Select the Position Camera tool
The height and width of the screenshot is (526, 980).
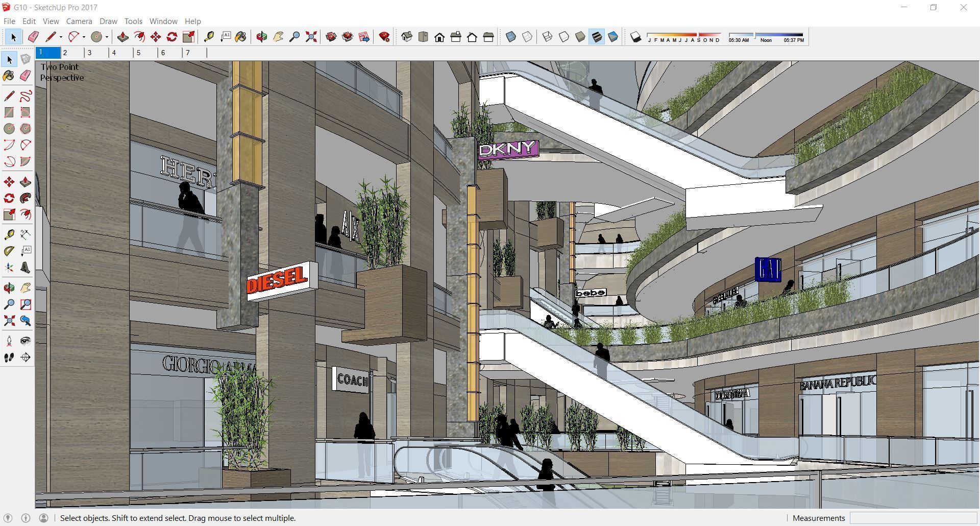(x=9, y=341)
